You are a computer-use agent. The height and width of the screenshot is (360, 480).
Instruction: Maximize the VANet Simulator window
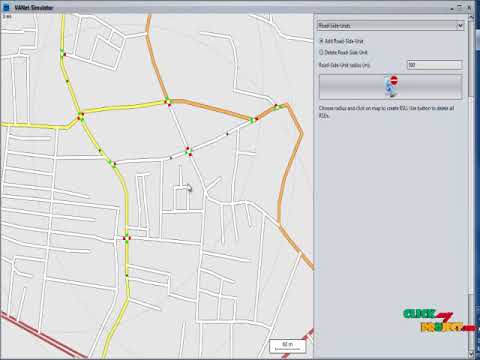[x=460, y=7]
